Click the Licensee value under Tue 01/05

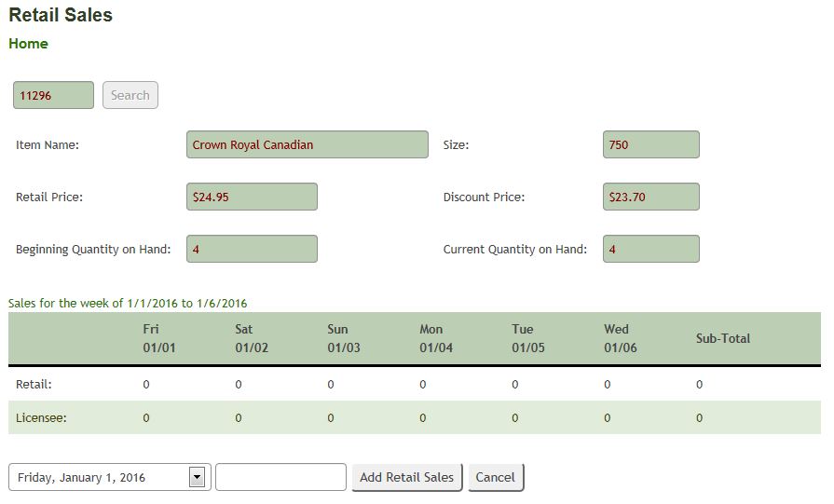pos(515,418)
